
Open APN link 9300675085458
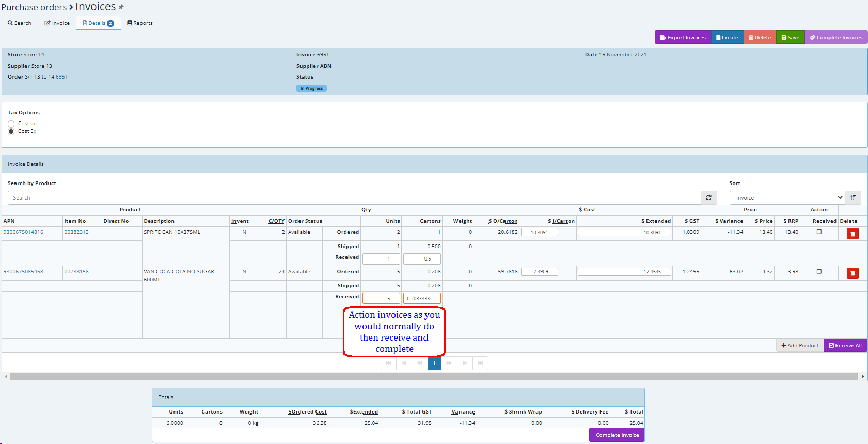pos(23,272)
